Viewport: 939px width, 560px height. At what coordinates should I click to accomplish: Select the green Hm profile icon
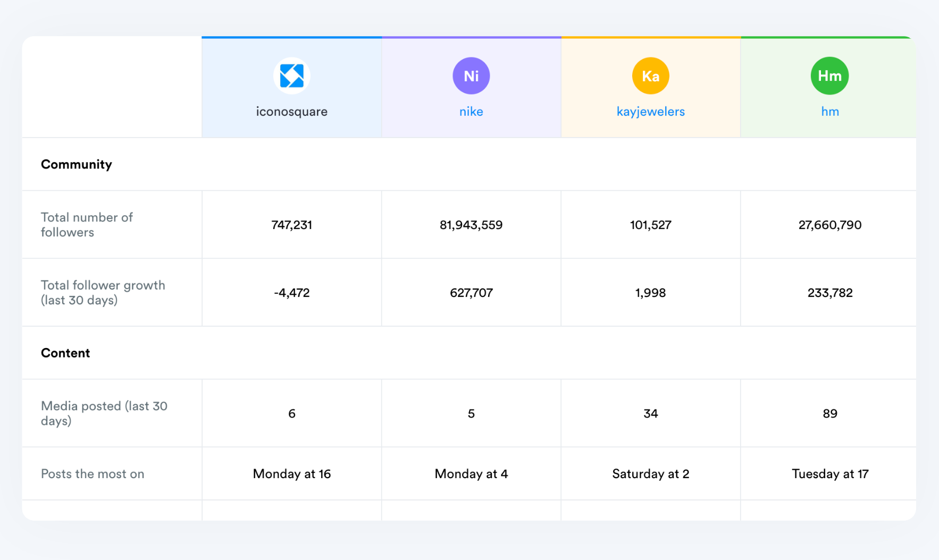(829, 75)
